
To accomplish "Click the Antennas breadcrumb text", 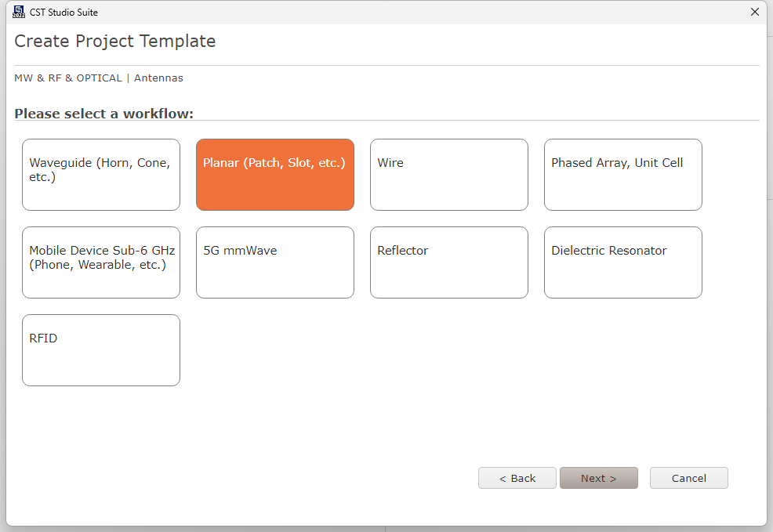I will coord(158,78).
